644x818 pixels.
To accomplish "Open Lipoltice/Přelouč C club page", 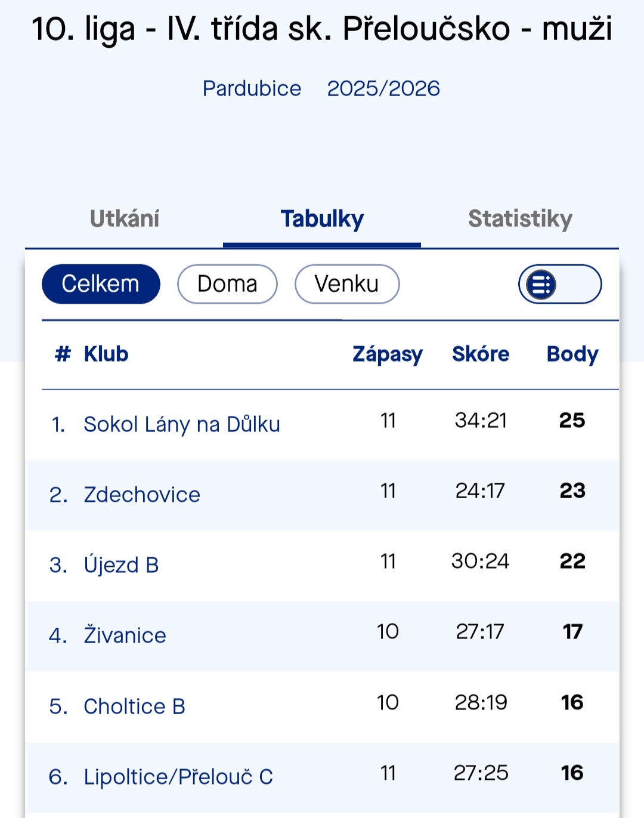I will point(178,777).
